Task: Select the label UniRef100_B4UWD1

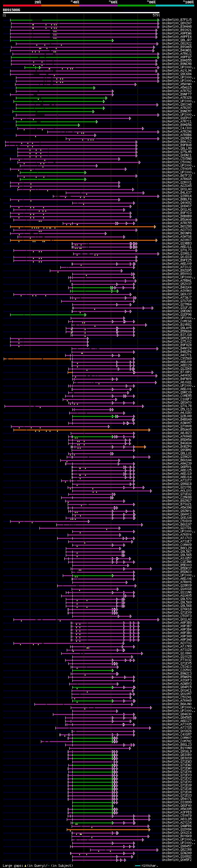Action: (x=177, y=50)
